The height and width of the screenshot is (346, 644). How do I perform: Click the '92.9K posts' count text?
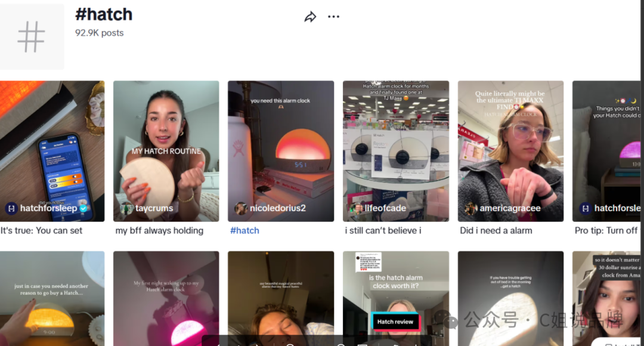(100, 33)
